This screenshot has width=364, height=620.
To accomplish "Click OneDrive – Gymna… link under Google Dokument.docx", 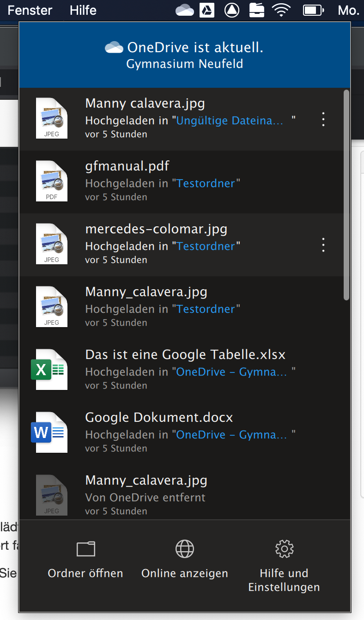I will pos(232,435).
